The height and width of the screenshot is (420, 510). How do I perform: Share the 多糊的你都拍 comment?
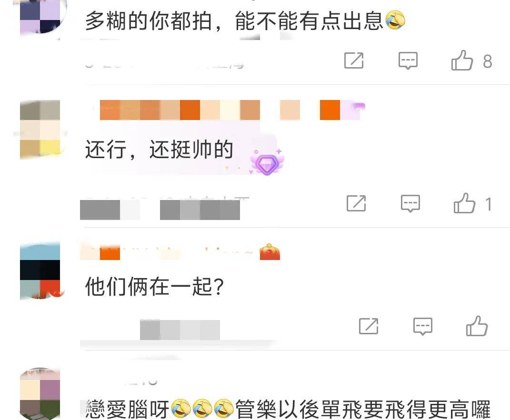354,60
